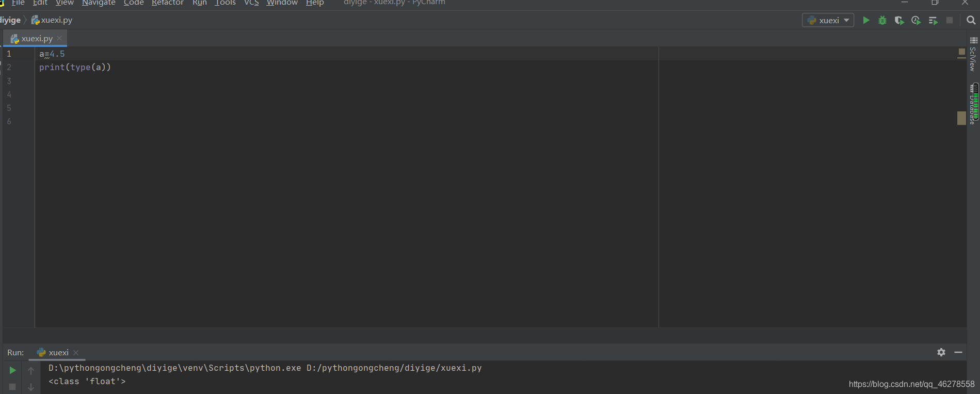Start debugging with the green bug icon

[882, 20]
